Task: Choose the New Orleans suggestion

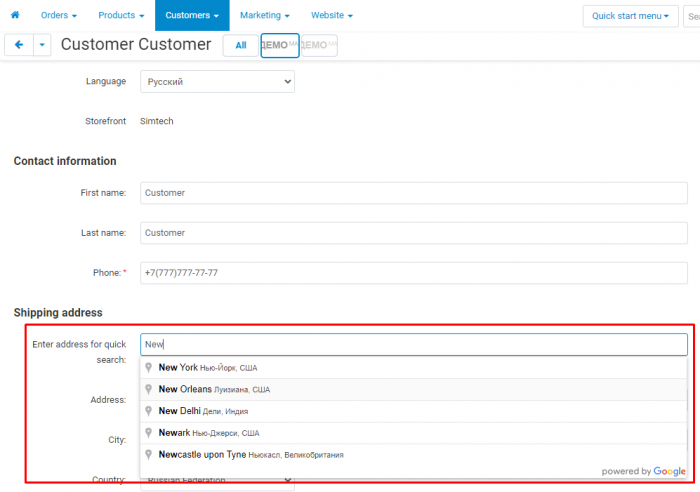Action: [x=413, y=389]
